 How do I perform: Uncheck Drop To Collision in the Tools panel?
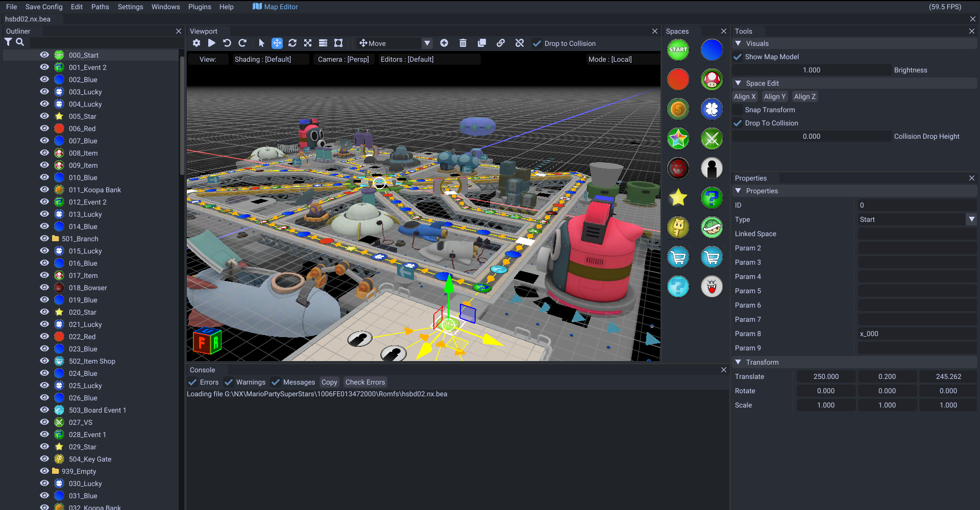(738, 123)
